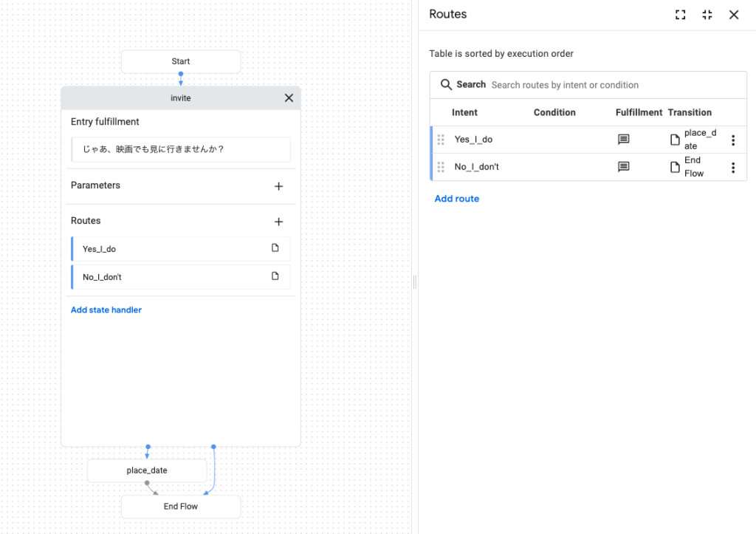Click fulfillment message icon for Yes_I_do
Viewport: 756px width, 534px height.
(623, 140)
